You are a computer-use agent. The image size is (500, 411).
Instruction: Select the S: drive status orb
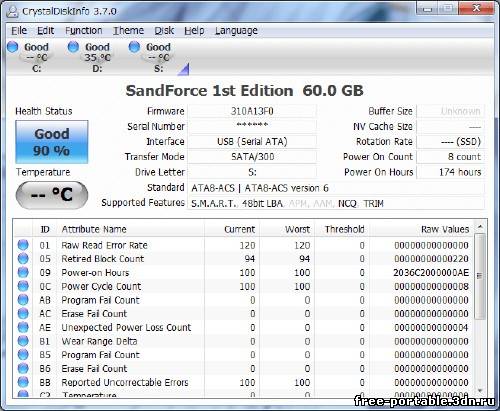(x=134, y=47)
